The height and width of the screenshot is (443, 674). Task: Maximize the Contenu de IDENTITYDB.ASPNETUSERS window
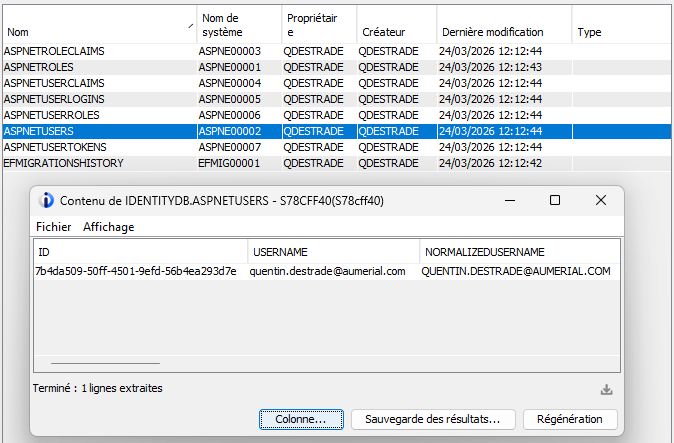pyautogui.click(x=555, y=200)
